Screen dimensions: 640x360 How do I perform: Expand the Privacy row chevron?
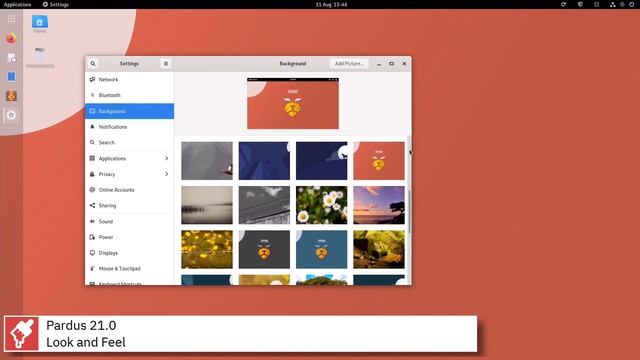(x=167, y=174)
